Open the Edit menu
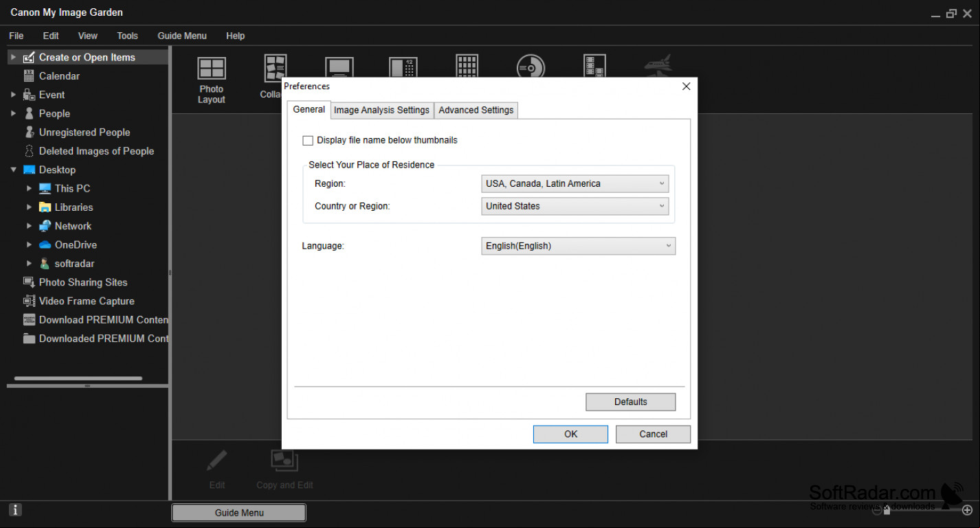The width and height of the screenshot is (980, 528). tap(51, 36)
